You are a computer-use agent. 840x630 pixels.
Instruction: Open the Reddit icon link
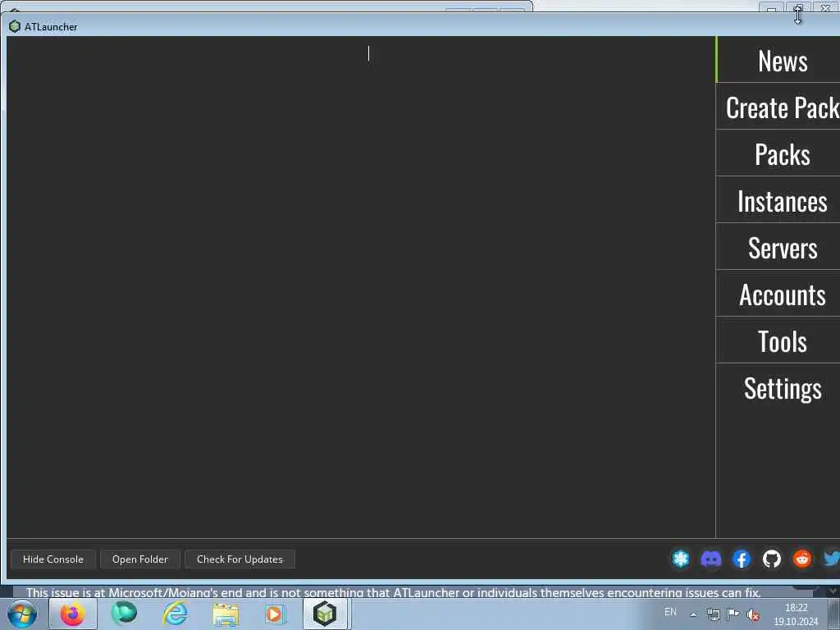[x=802, y=559]
